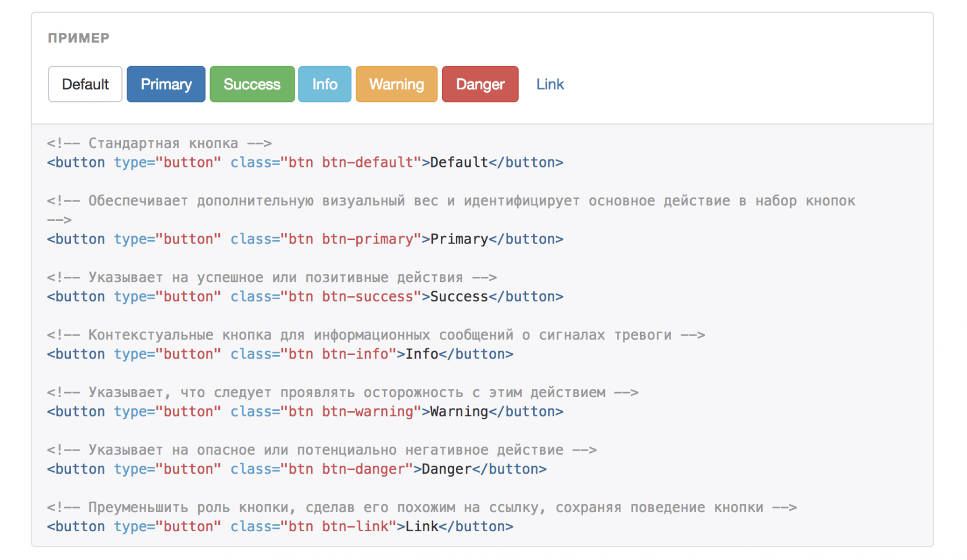Click the btn-primary code line

pos(305,239)
